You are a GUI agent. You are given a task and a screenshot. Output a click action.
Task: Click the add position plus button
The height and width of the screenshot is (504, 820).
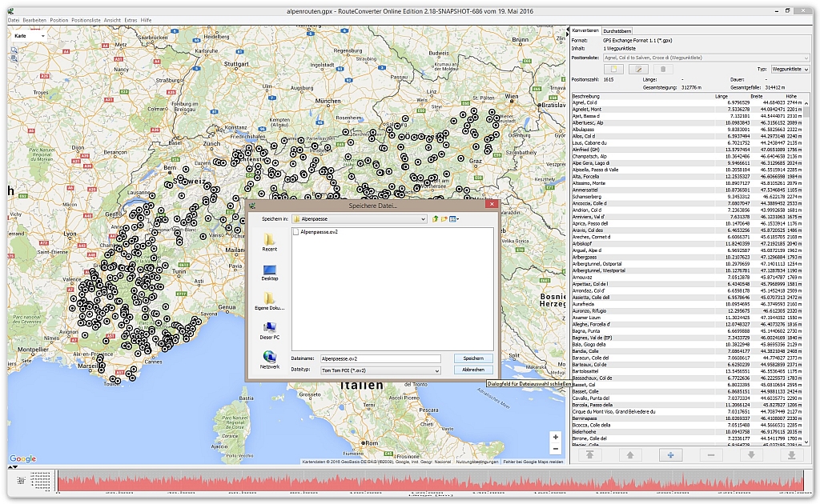tap(669, 454)
